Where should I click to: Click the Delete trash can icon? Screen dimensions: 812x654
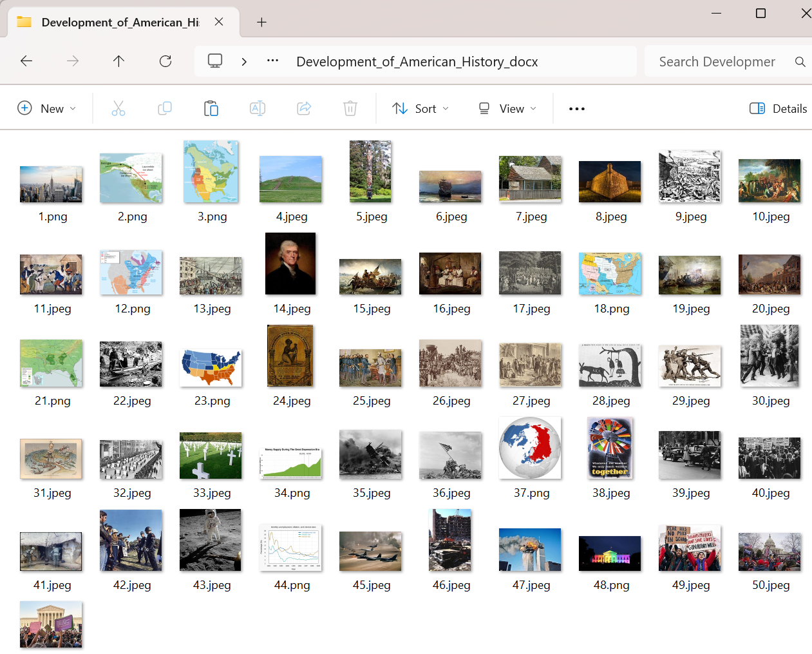point(350,108)
